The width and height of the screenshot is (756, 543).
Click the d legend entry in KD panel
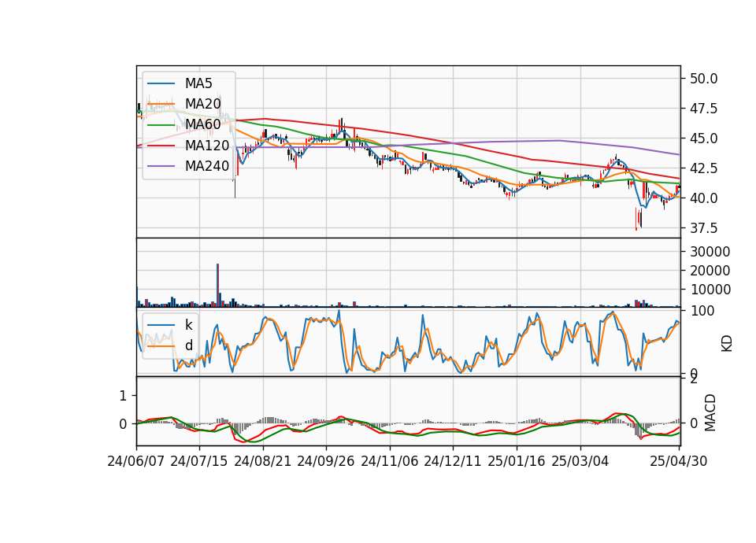(x=188, y=345)
